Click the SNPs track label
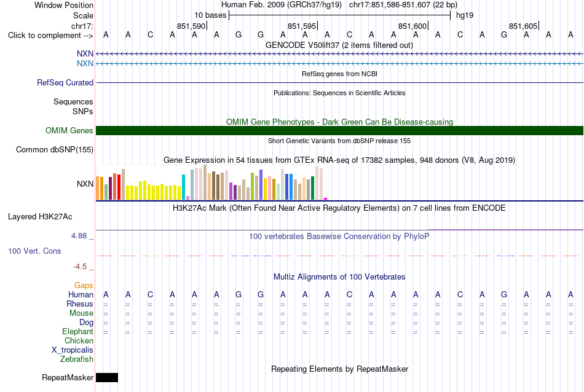Image resolution: width=584 pixels, height=392 pixels. (x=83, y=111)
